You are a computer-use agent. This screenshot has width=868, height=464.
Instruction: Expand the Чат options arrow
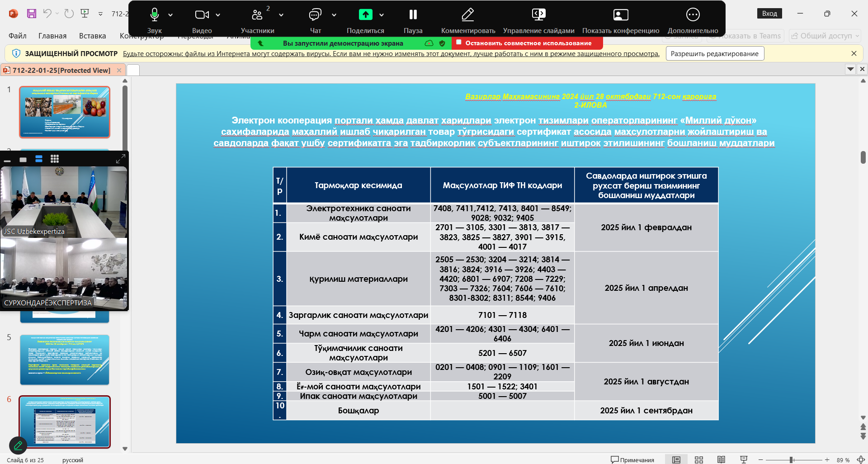[334, 15]
